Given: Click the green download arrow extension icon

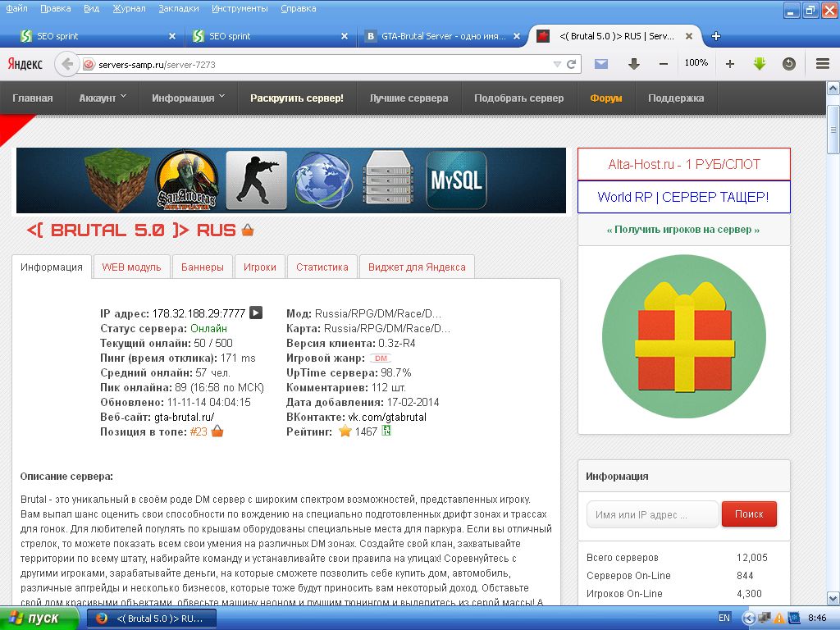Looking at the screenshot, I should [759, 64].
